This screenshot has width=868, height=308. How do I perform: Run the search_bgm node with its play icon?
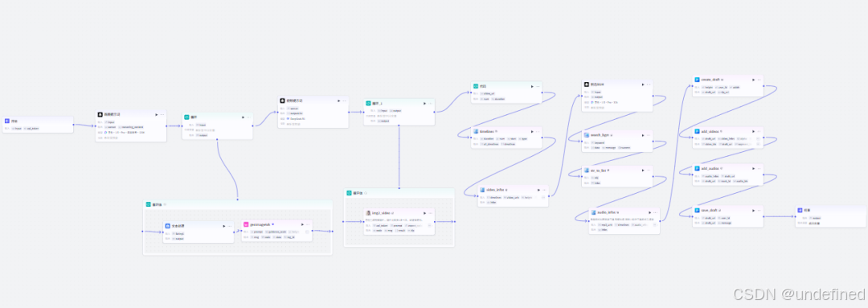[x=643, y=134]
